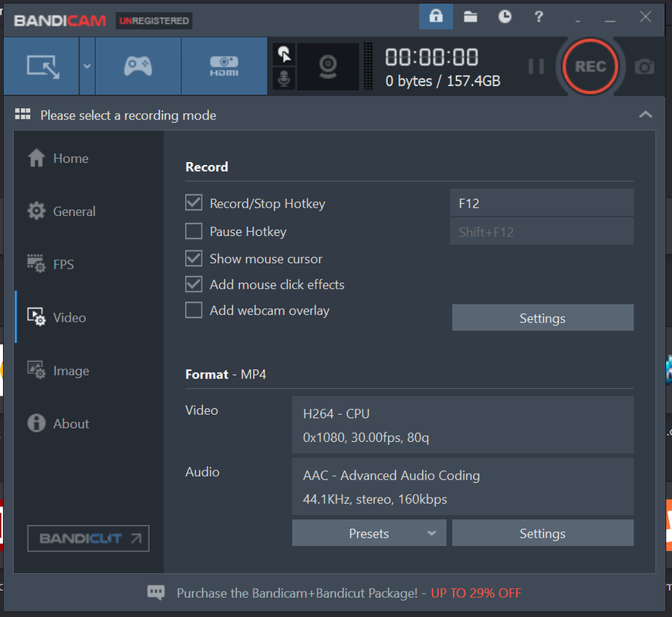Select the screen rectangle recording mode
Viewport: 672px width, 617px height.
[42, 66]
